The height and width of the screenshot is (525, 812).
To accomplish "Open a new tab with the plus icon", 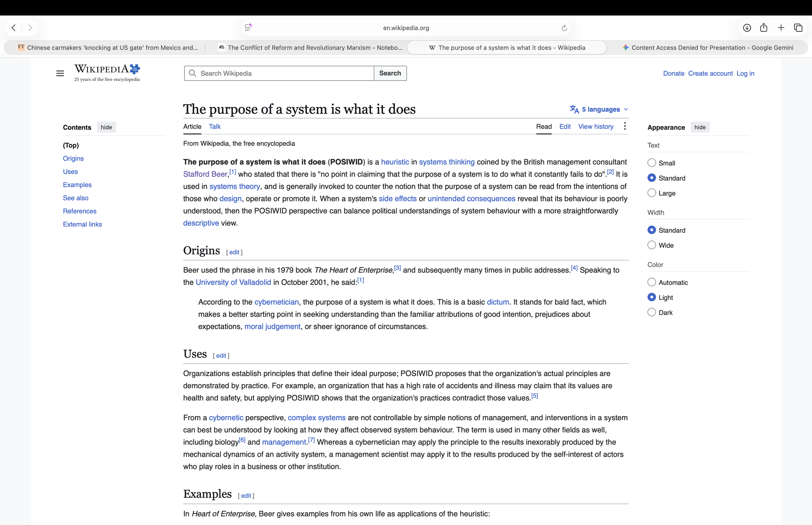I will pyautogui.click(x=781, y=28).
